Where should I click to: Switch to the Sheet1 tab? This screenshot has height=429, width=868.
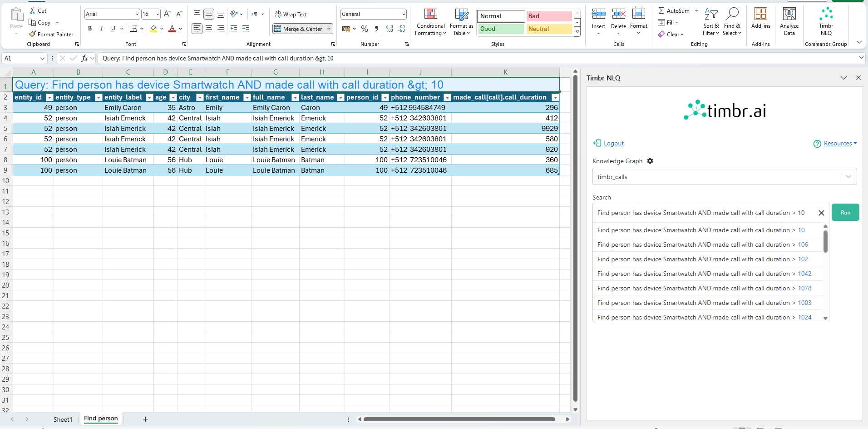(63, 419)
